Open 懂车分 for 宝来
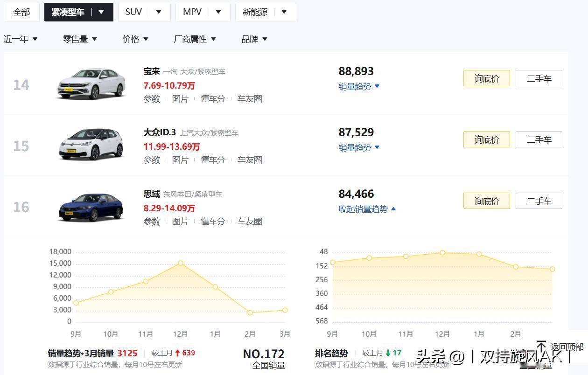 click(213, 99)
